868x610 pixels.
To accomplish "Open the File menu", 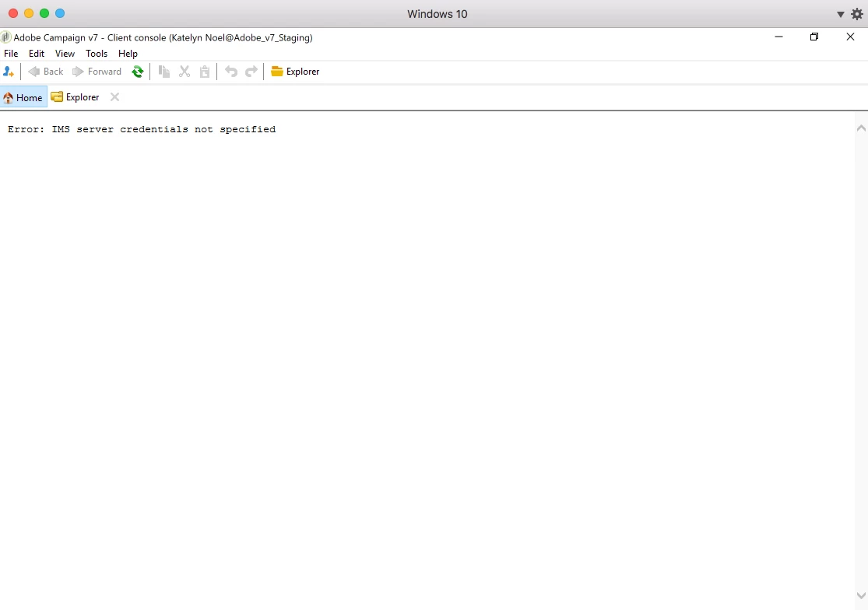I will 11,54.
